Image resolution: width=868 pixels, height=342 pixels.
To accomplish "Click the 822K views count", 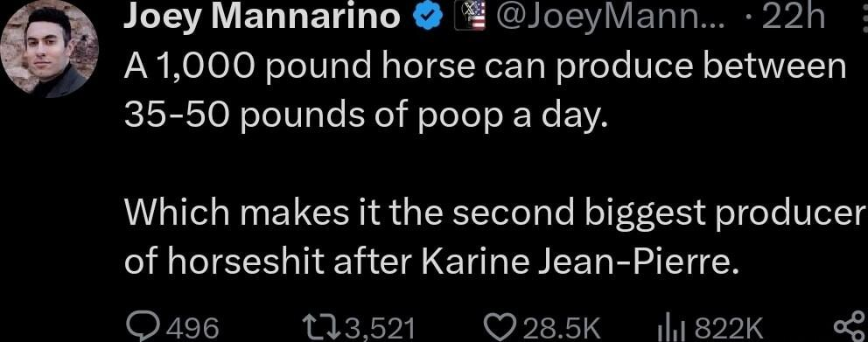I will point(729,329).
